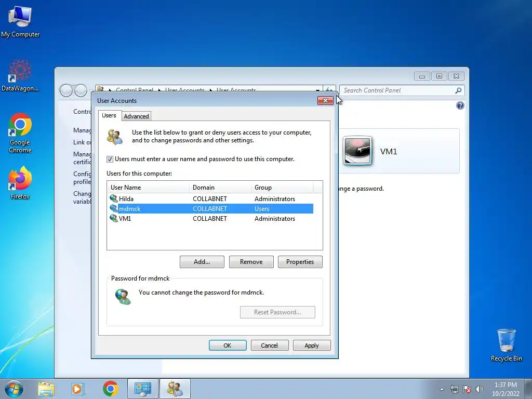Click Show Desktop strip at taskbar end
The height and width of the screenshot is (399, 532).
click(528, 389)
